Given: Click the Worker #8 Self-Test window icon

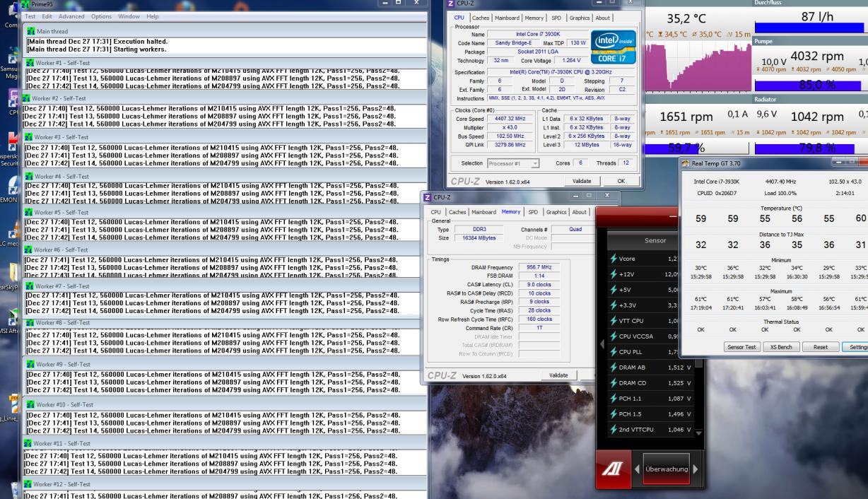Looking at the screenshot, I should click(30, 322).
